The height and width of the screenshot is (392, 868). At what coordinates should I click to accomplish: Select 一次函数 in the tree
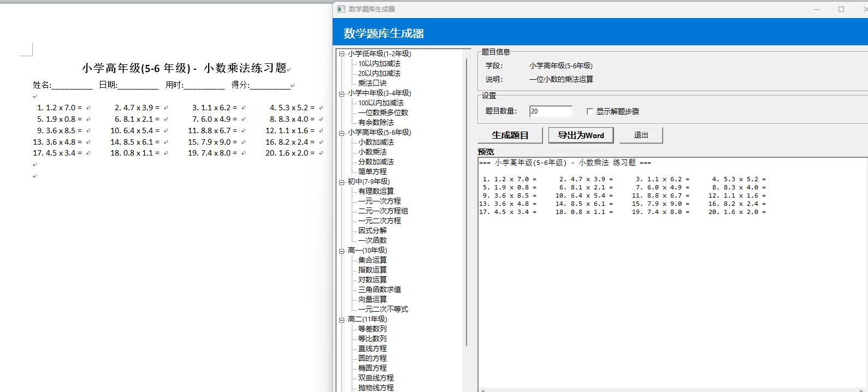[372, 241]
